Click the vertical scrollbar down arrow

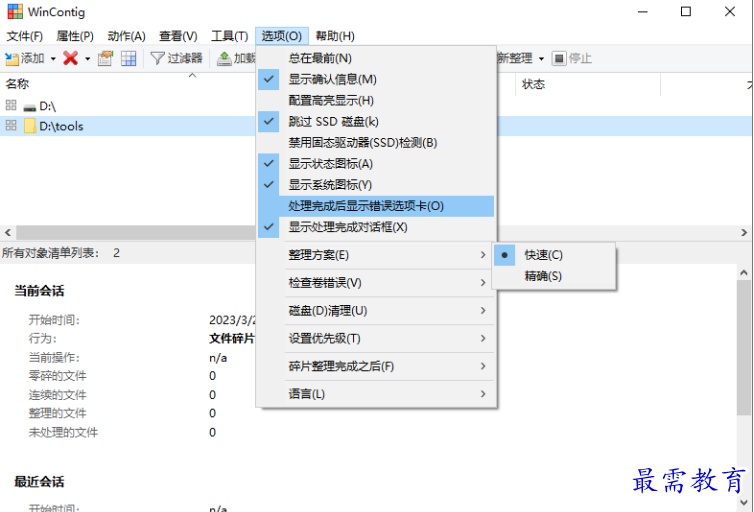pos(744,503)
